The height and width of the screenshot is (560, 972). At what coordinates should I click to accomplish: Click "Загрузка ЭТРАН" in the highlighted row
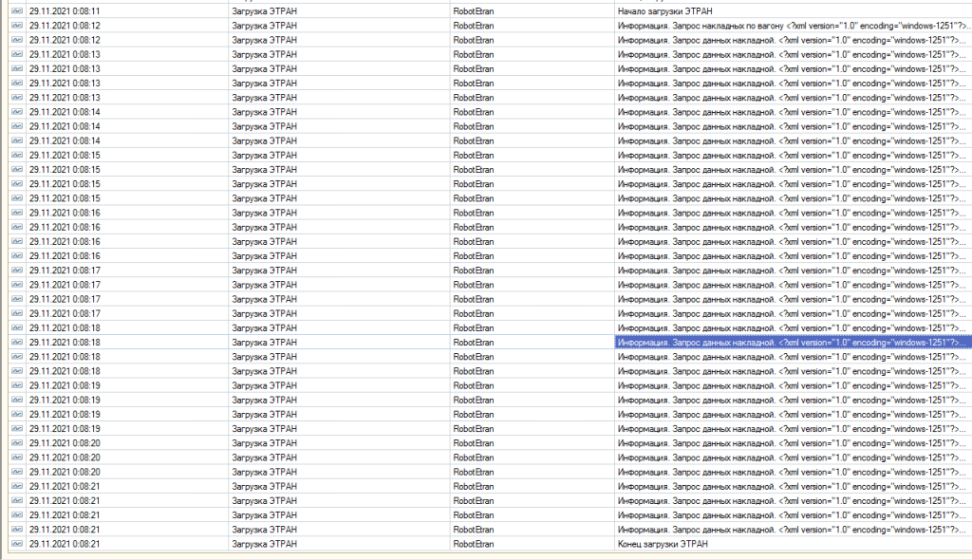(264, 343)
